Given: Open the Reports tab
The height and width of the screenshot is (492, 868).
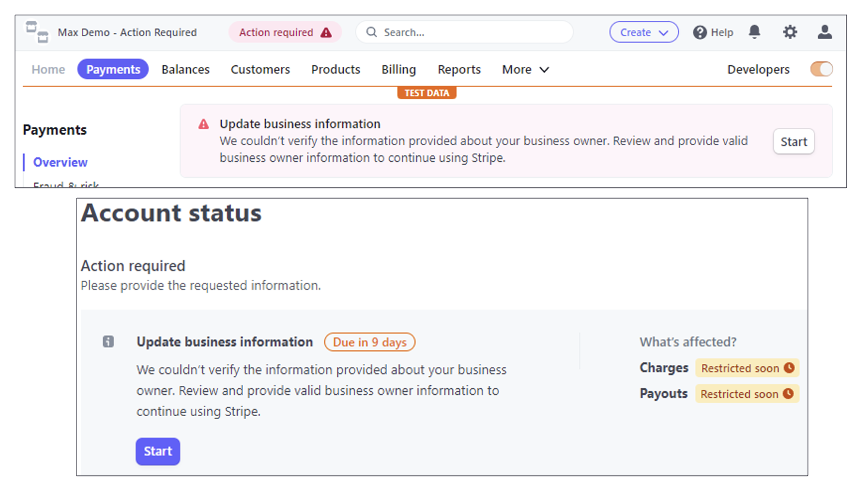Looking at the screenshot, I should click(459, 69).
